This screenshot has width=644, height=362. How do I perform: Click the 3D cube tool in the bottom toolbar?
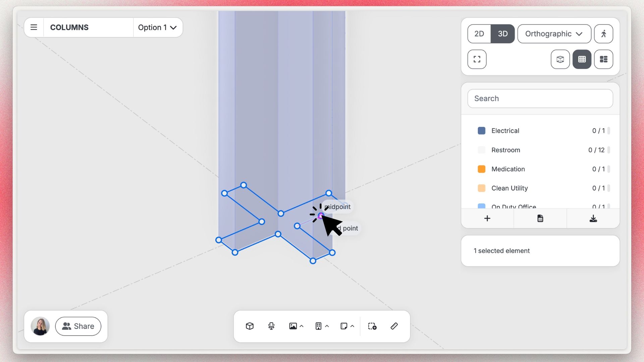tap(250, 326)
